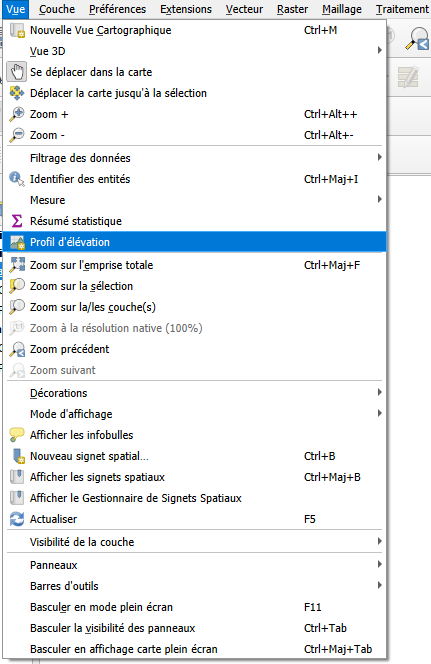This screenshot has height=664, width=431.
Task: Open the Couche menu
Action: click(57, 9)
